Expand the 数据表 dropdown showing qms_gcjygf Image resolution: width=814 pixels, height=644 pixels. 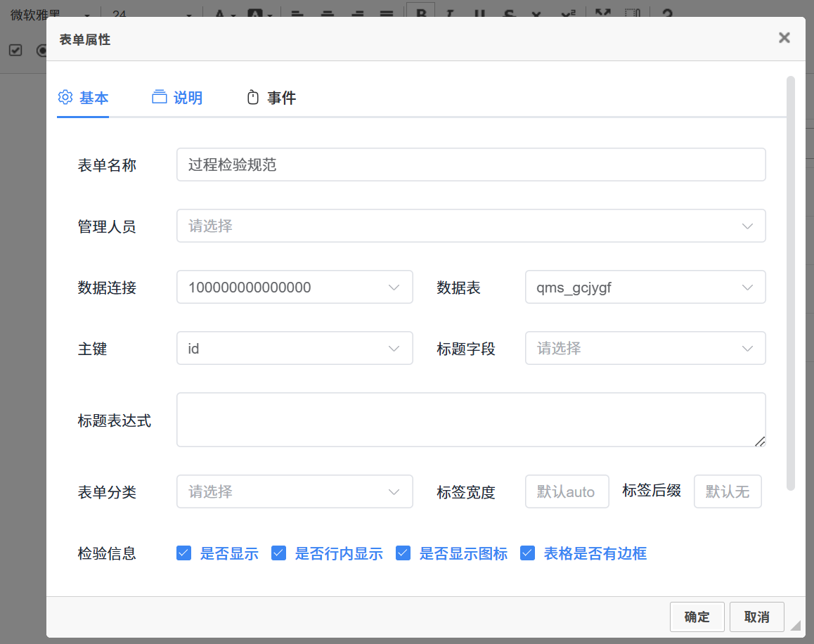pyautogui.click(x=645, y=288)
